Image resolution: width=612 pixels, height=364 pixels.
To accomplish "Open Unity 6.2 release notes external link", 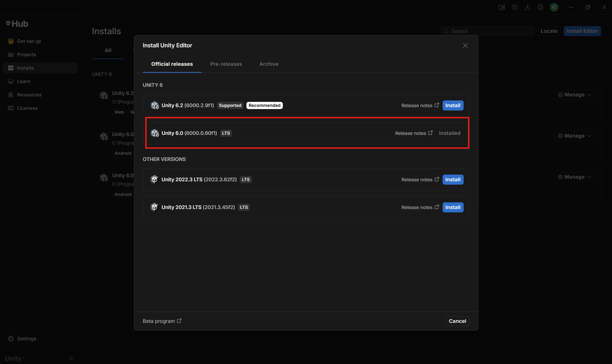I will pos(420,105).
